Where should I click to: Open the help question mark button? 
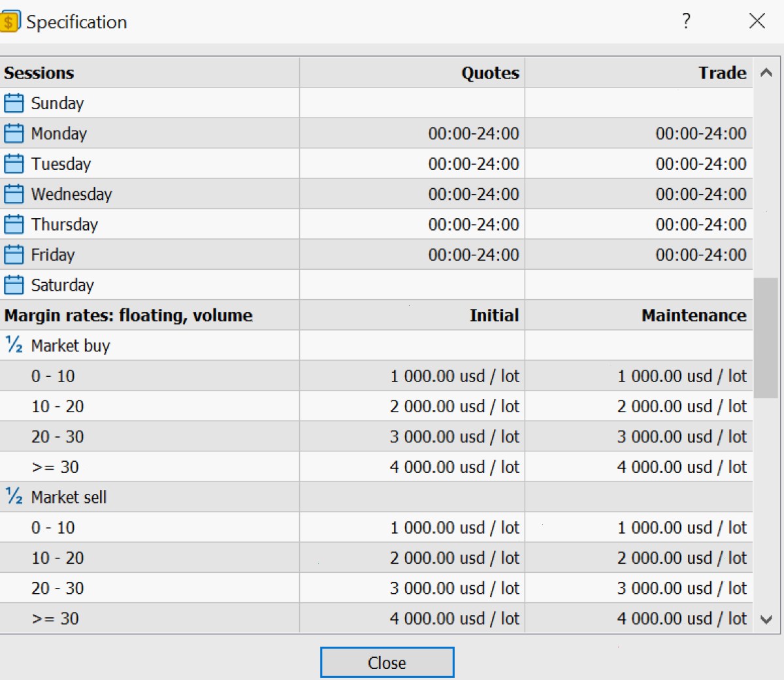(x=686, y=22)
